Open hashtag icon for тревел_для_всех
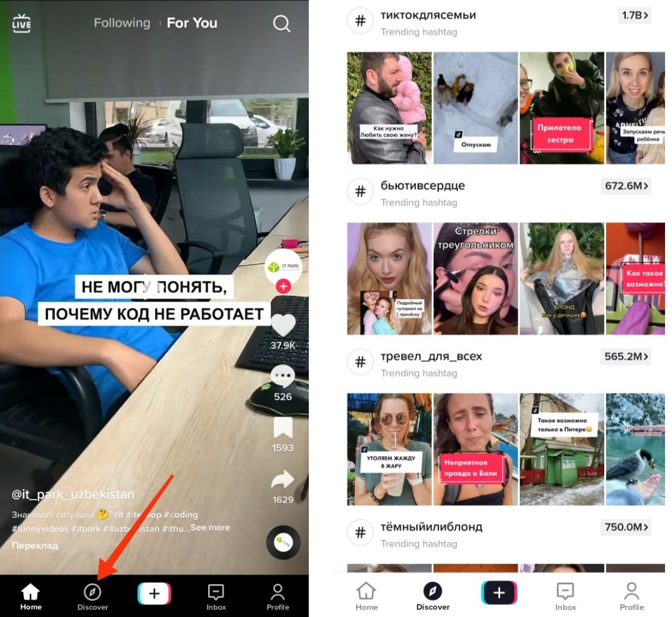The width and height of the screenshot is (672, 617). [361, 362]
